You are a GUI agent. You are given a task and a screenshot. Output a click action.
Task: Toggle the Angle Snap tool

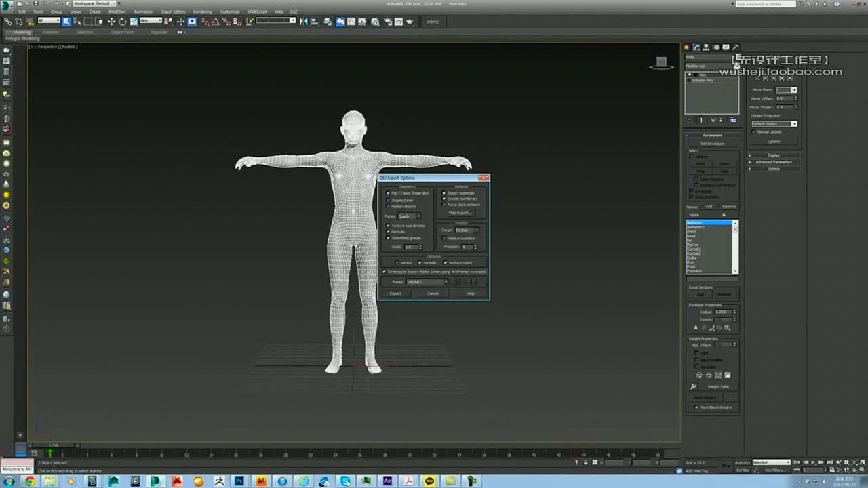[216, 22]
